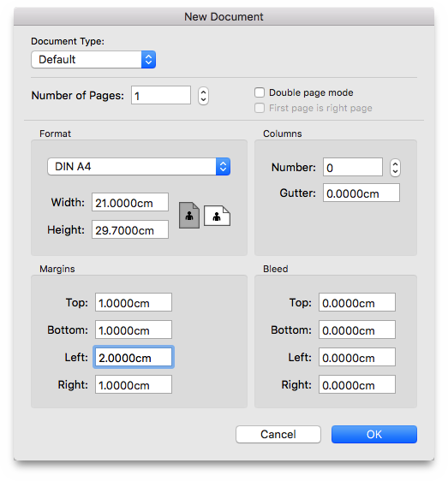This screenshot has width=448, height=481.
Task: Cancel the New Document dialog
Action: click(278, 434)
